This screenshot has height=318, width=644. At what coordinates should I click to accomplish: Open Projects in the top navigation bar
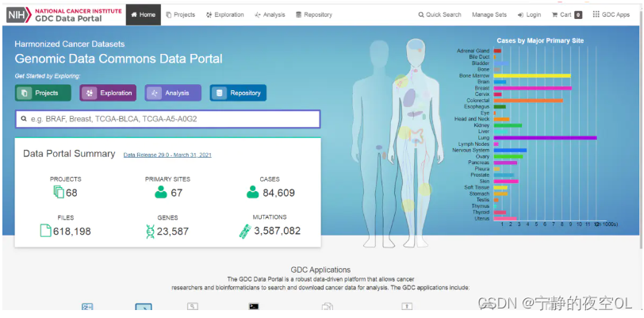[x=180, y=15]
